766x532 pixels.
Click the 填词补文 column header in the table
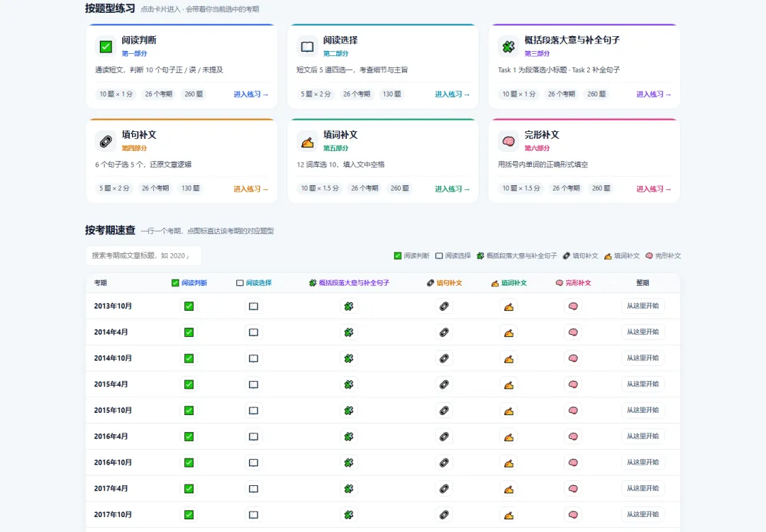[509, 283]
